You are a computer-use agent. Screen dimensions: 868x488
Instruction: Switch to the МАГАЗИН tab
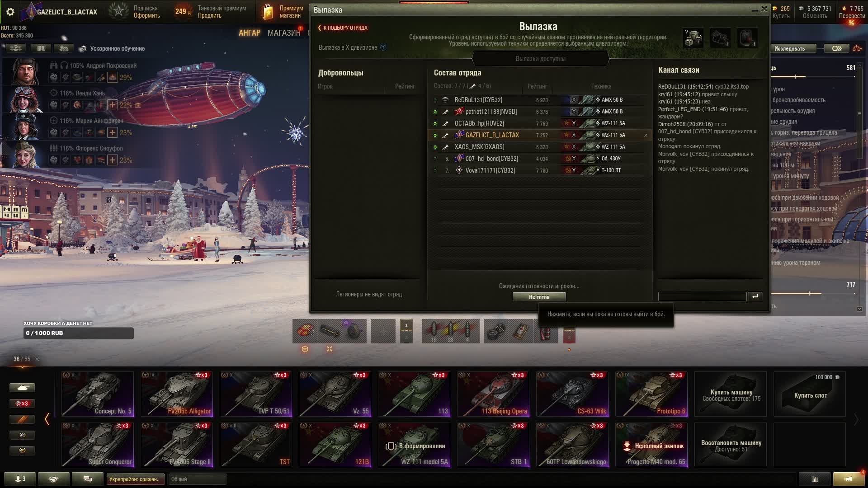(283, 33)
